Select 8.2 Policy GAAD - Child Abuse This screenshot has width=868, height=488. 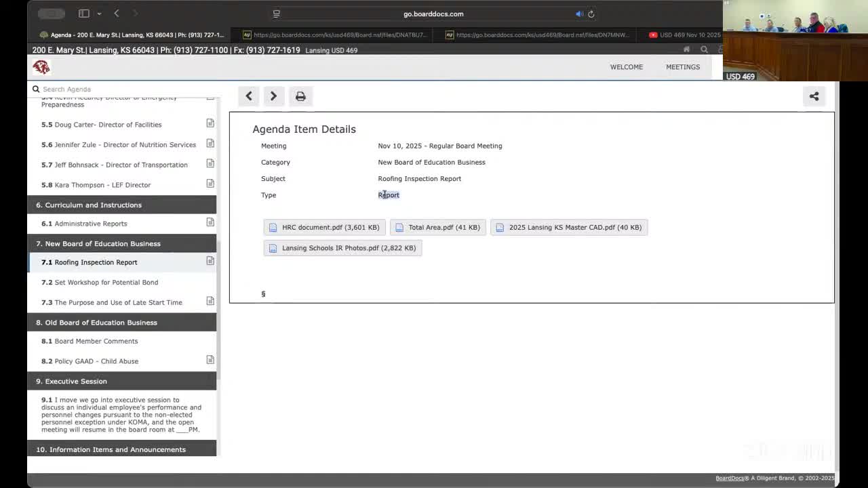click(x=96, y=361)
